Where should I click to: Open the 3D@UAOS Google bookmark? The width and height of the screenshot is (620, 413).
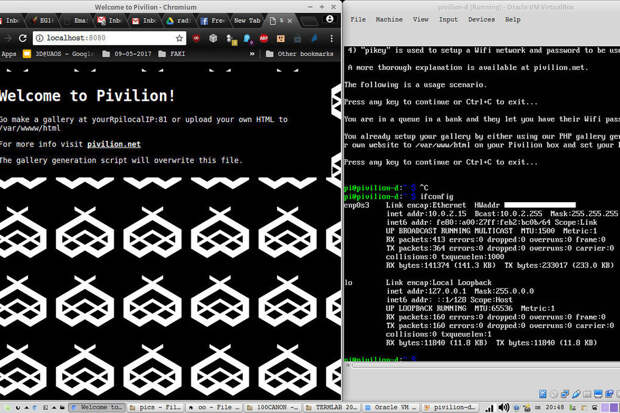coord(59,54)
